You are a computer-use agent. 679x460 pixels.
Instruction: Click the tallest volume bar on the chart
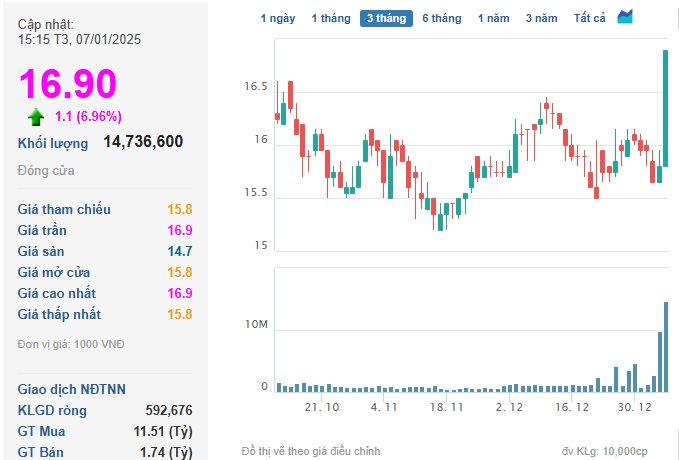click(x=666, y=347)
